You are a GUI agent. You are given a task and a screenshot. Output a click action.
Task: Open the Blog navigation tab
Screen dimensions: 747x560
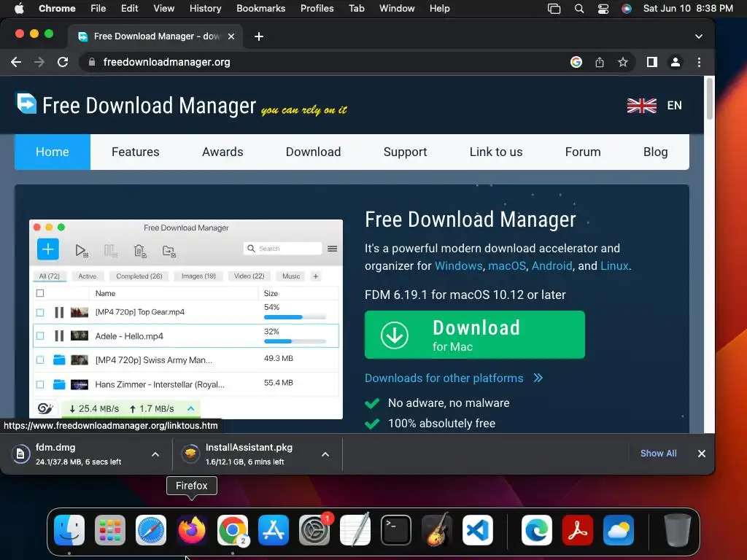(x=656, y=152)
